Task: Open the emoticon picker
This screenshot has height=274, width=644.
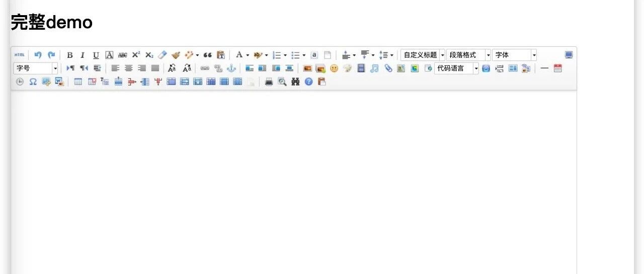Action: click(334, 68)
